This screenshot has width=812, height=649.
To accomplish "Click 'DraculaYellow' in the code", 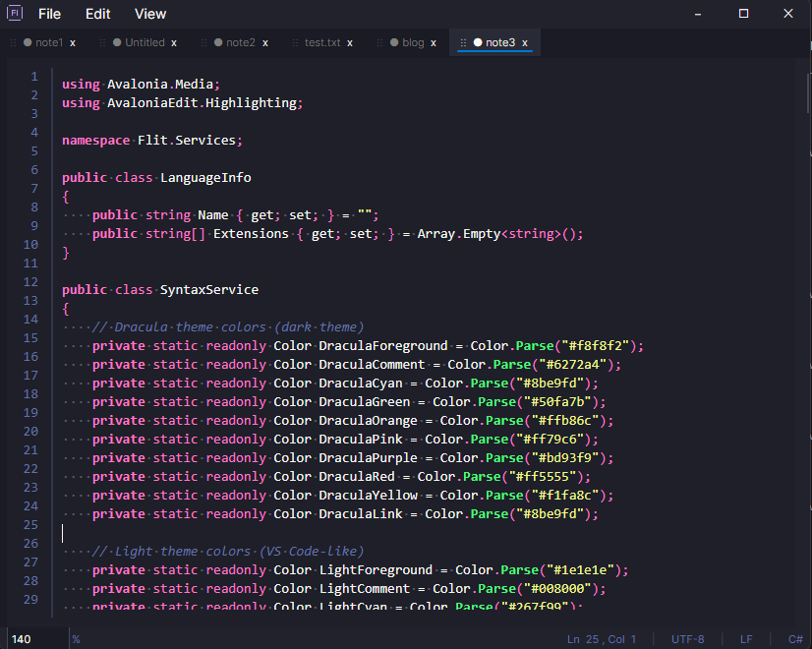I will 369,496.
